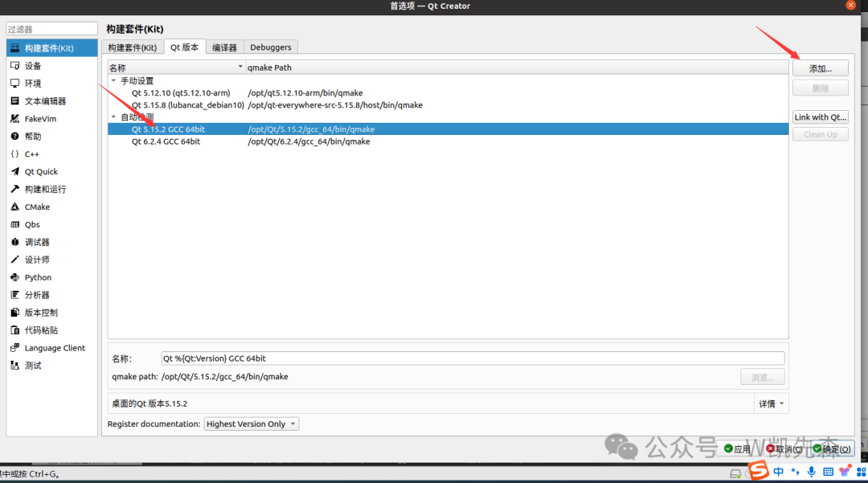This screenshot has width=868, height=483.
Task: Select Qt 6.2.4 GCC 64bit row
Action: [x=166, y=141]
